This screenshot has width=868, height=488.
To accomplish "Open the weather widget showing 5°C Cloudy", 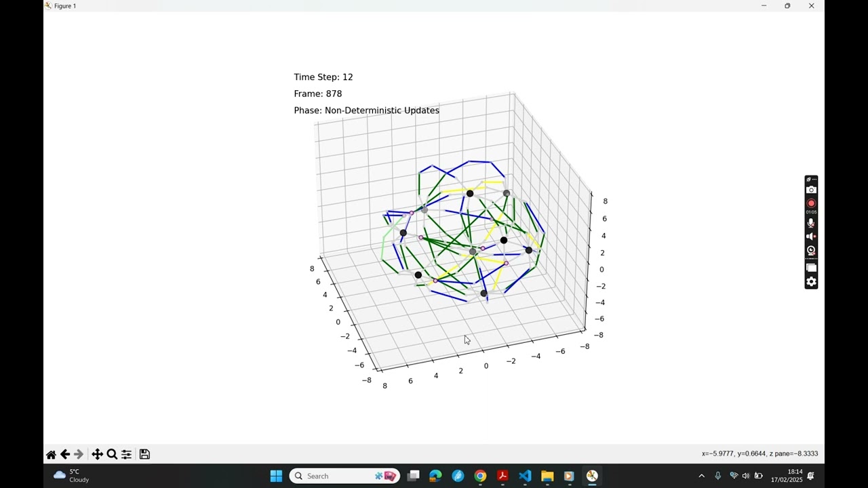I will (72, 476).
